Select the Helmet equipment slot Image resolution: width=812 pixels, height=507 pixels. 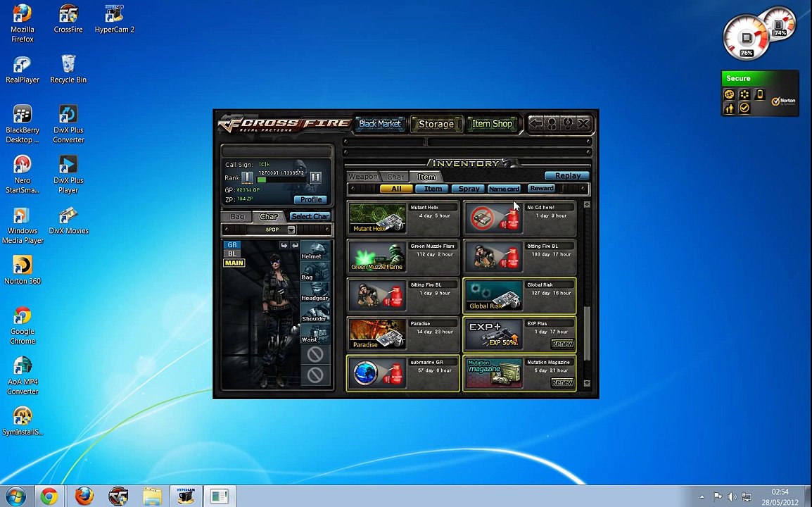[315, 251]
